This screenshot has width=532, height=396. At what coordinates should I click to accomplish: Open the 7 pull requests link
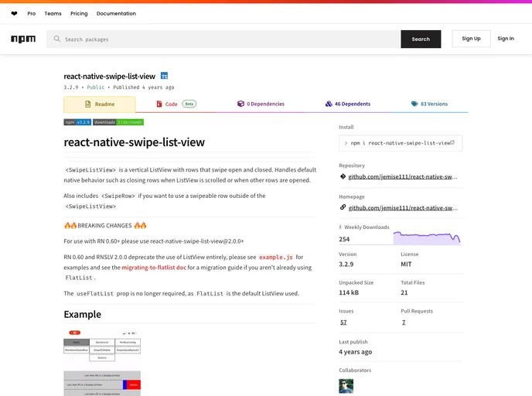tap(404, 323)
